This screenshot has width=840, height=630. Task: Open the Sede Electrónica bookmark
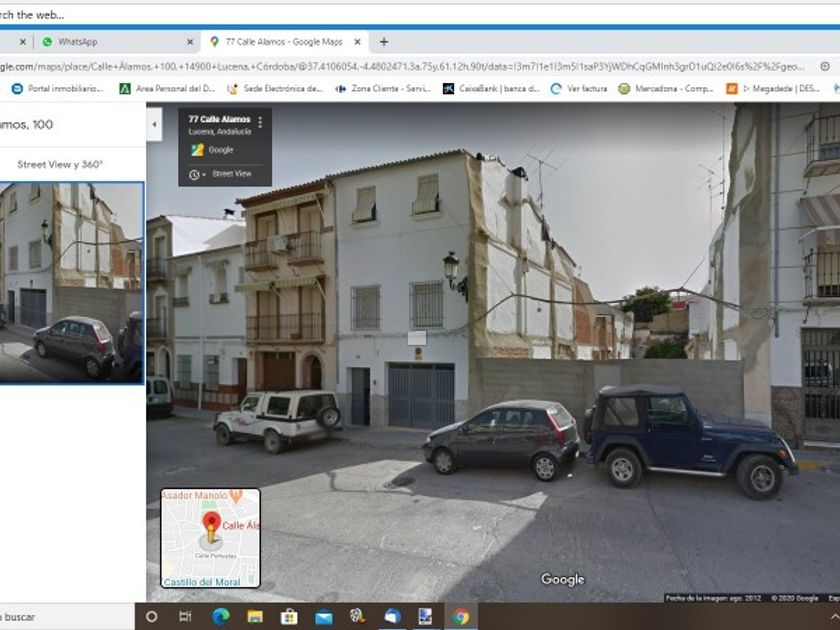pos(275,88)
